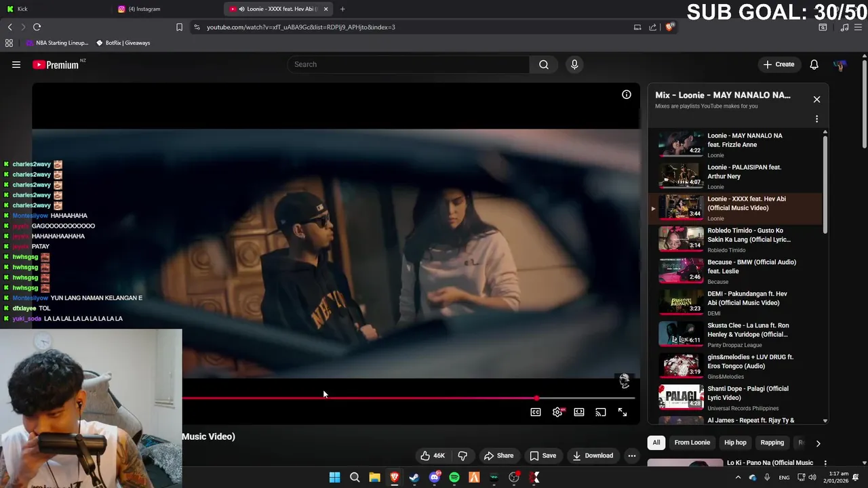Open the YouTube hamburger guide menu
The width and height of the screenshot is (868, 488).
coord(16,64)
